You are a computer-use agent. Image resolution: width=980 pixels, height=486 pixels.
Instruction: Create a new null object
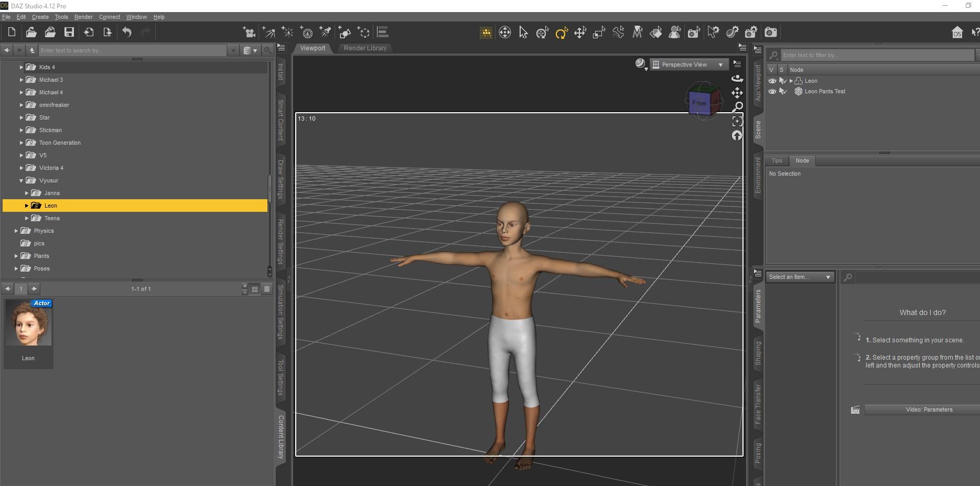tap(363, 33)
